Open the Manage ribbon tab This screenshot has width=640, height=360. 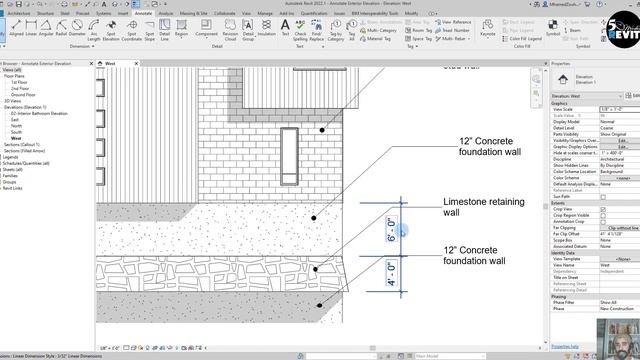(x=265, y=13)
